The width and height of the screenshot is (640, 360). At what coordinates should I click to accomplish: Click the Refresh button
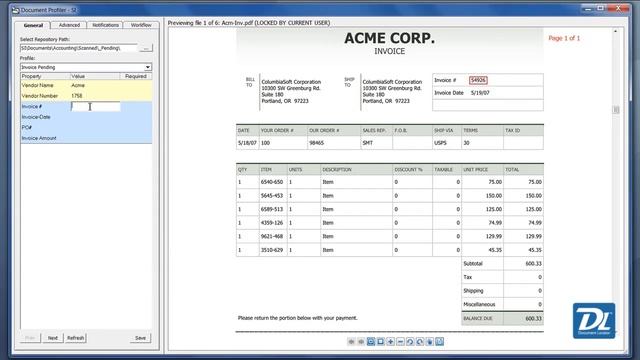coord(76,338)
